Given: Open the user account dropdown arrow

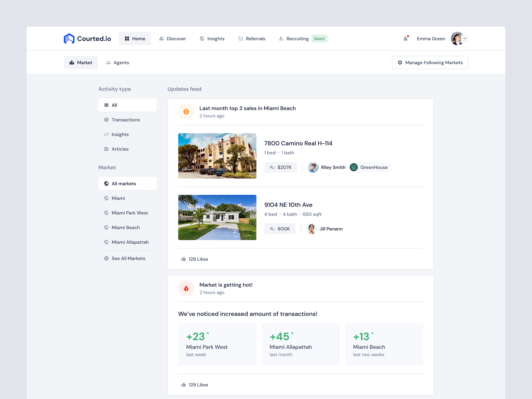Looking at the screenshot, I should (x=465, y=39).
